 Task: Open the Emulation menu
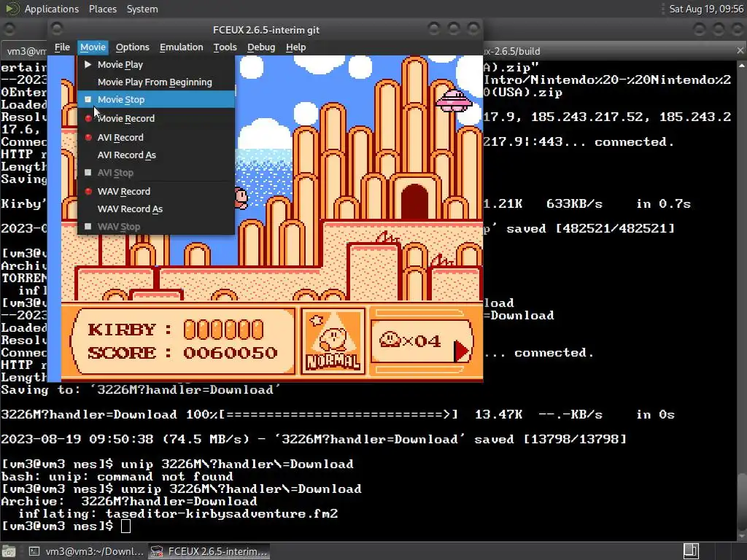181,47
